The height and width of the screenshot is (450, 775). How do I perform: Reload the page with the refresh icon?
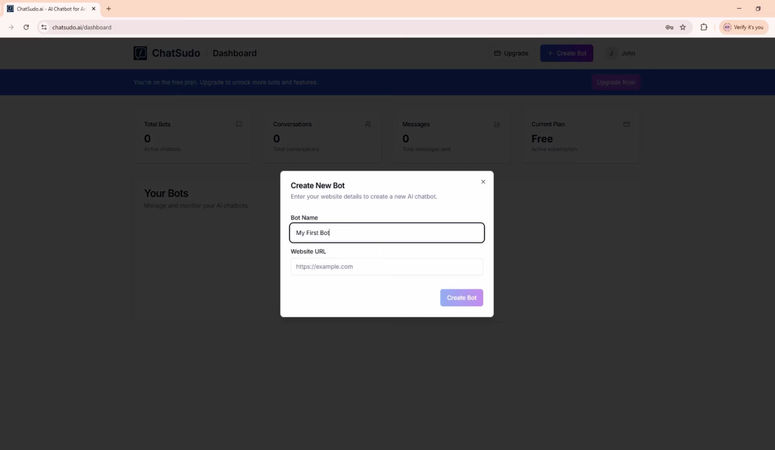pos(26,27)
